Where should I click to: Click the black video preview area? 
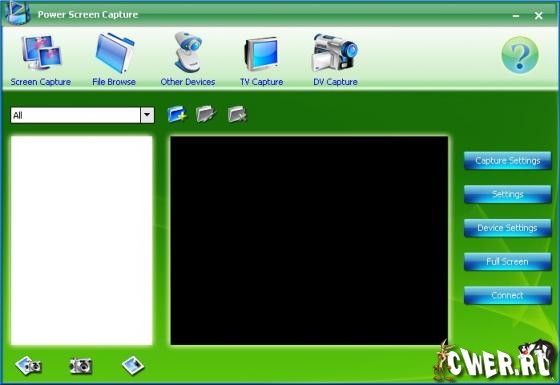309,240
